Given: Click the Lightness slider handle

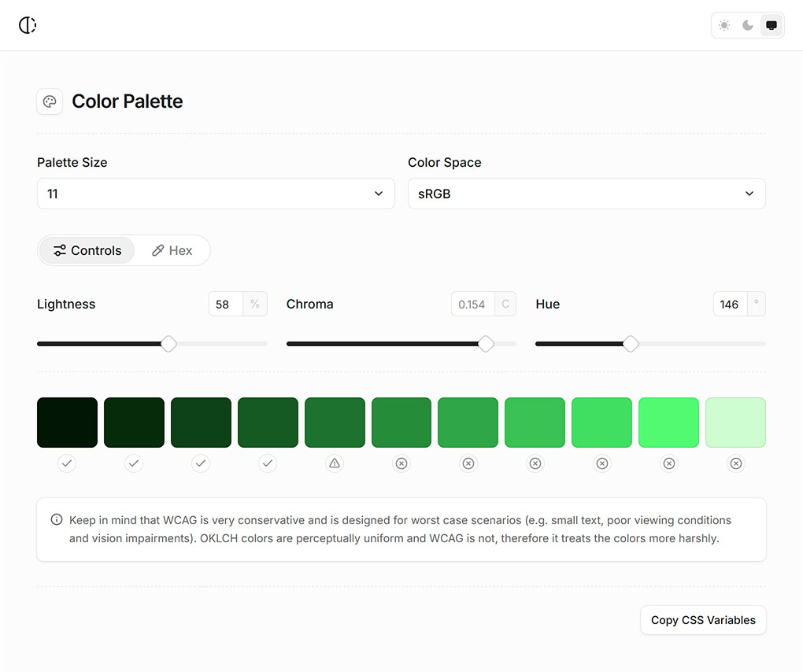Looking at the screenshot, I should pos(168,344).
